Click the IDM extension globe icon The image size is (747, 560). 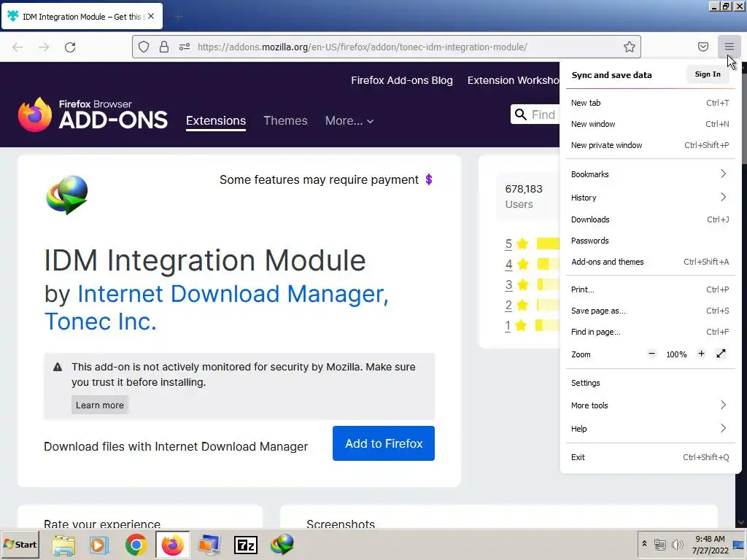tap(66, 195)
